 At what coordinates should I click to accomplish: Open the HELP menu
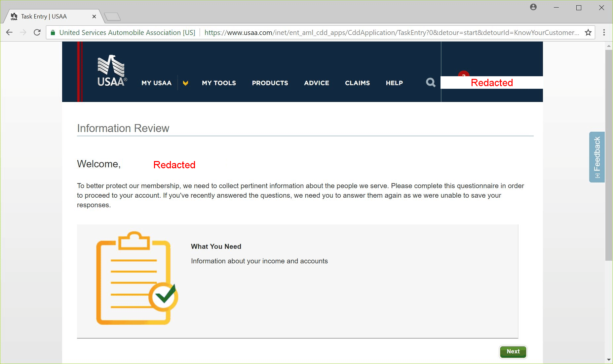(x=394, y=83)
